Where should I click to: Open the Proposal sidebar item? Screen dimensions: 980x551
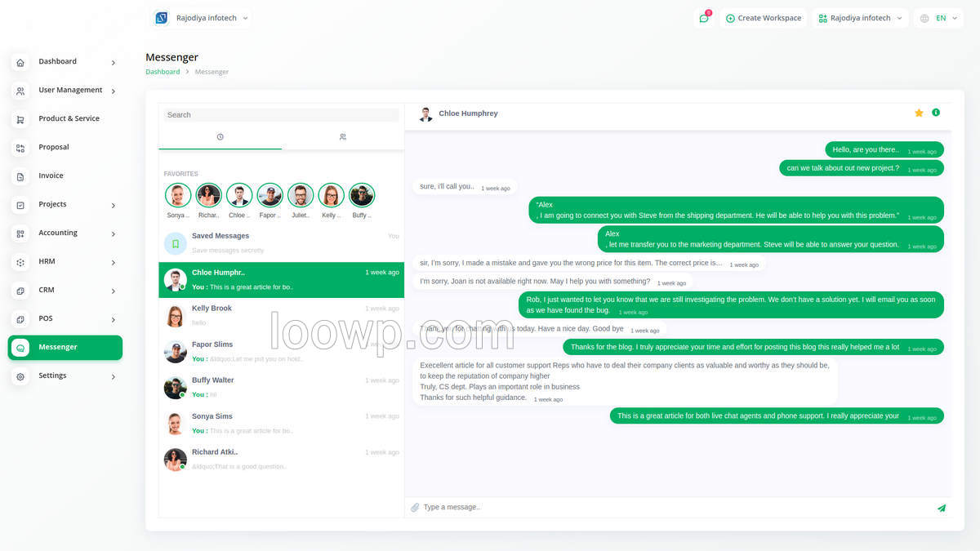point(65,147)
